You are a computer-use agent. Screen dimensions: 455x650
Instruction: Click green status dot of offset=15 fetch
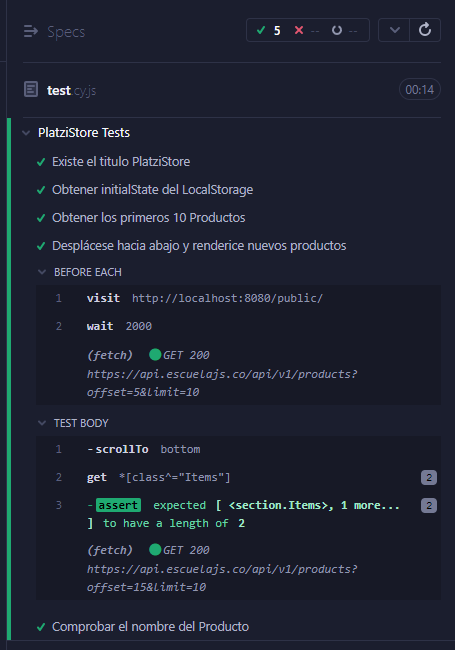155,550
